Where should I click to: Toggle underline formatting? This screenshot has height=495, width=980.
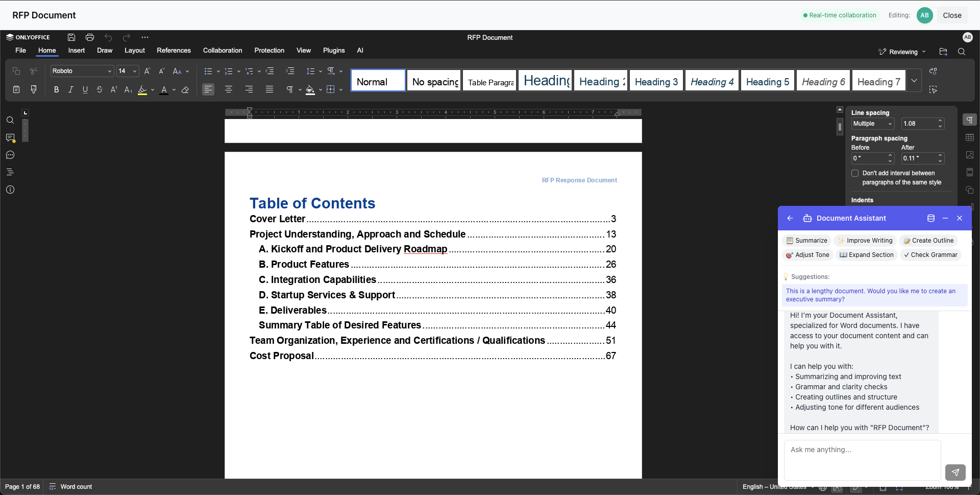[x=85, y=89]
